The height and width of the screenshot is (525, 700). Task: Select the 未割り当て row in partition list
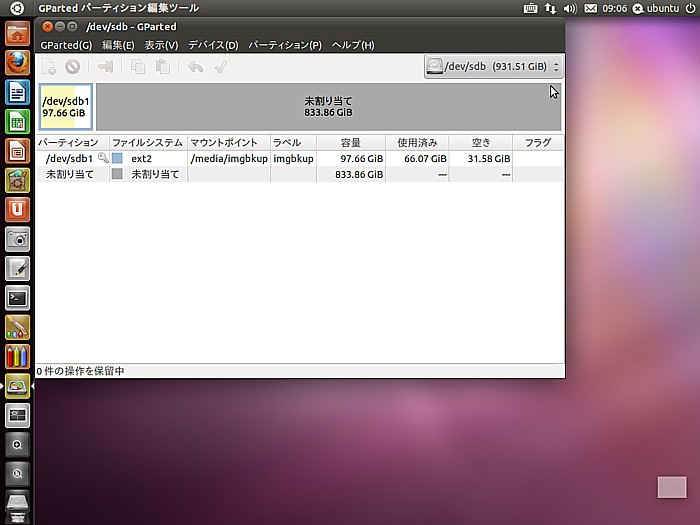(299, 174)
